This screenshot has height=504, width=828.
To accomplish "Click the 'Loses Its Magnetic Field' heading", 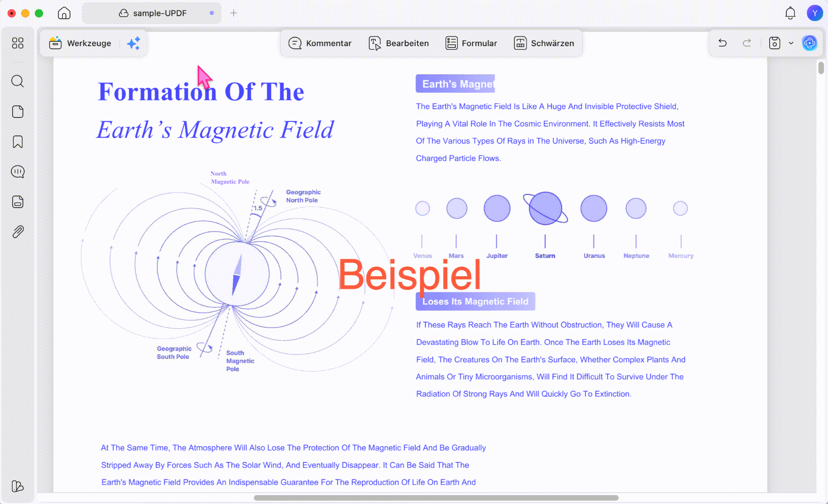I will click(x=475, y=301).
